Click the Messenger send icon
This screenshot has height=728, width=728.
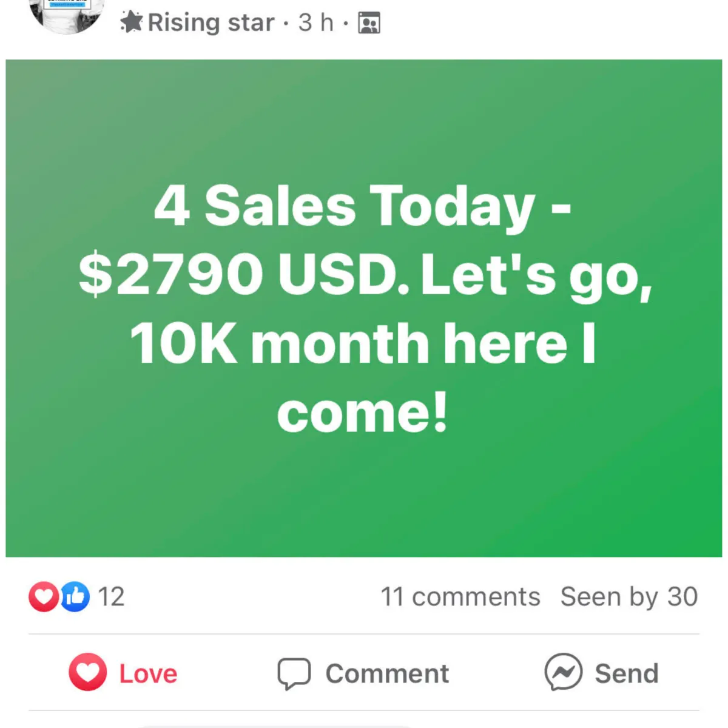click(x=564, y=672)
